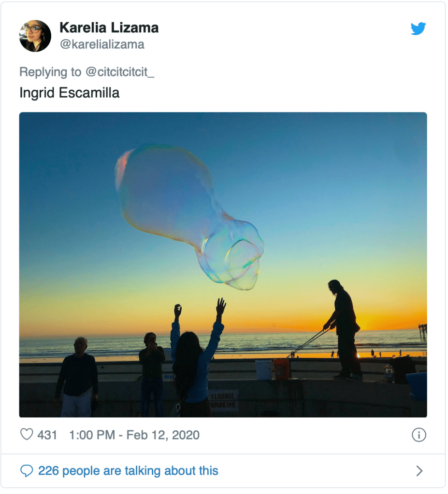This screenshot has width=448, height=494.
Task: Click the 1:00 PM - Feb 12, 2020 timestamp
Action: point(134,435)
